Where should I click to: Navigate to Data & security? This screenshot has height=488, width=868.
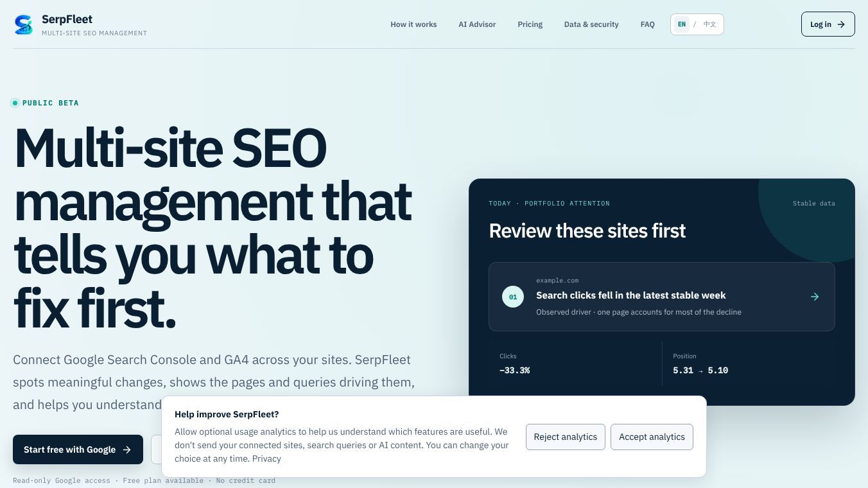coord(591,24)
